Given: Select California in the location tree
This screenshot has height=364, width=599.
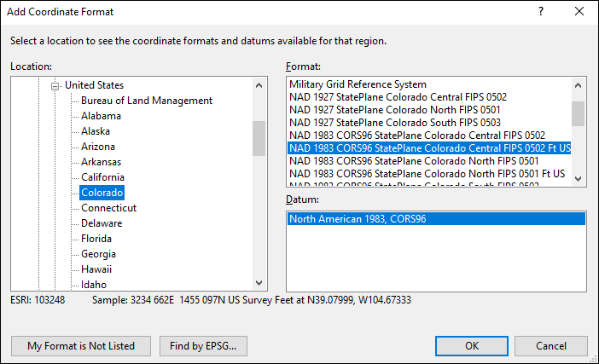Looking at the screenshot, I should [x=102, y=177].
